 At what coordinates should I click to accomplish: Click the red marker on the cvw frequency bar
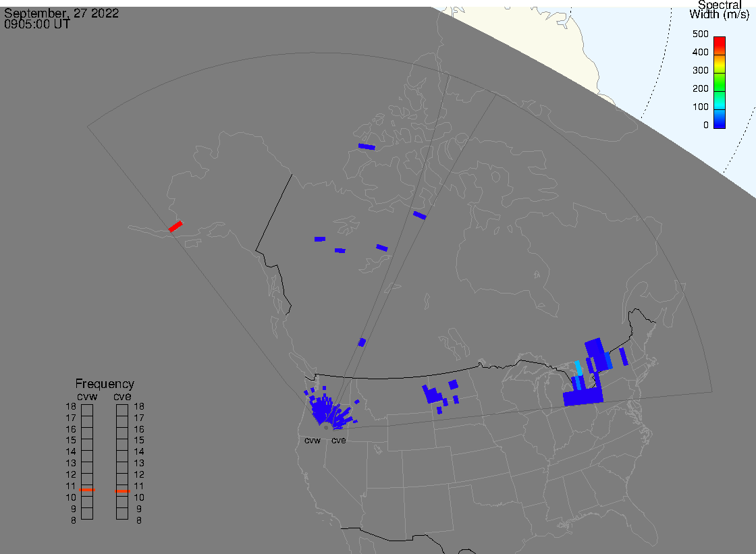point(87,490)
